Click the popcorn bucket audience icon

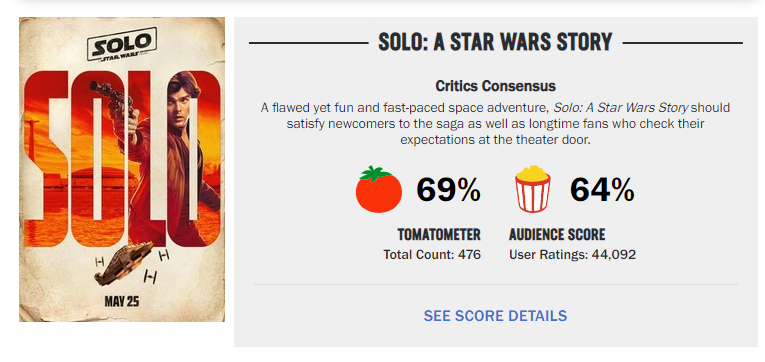(x=533, y=188)
